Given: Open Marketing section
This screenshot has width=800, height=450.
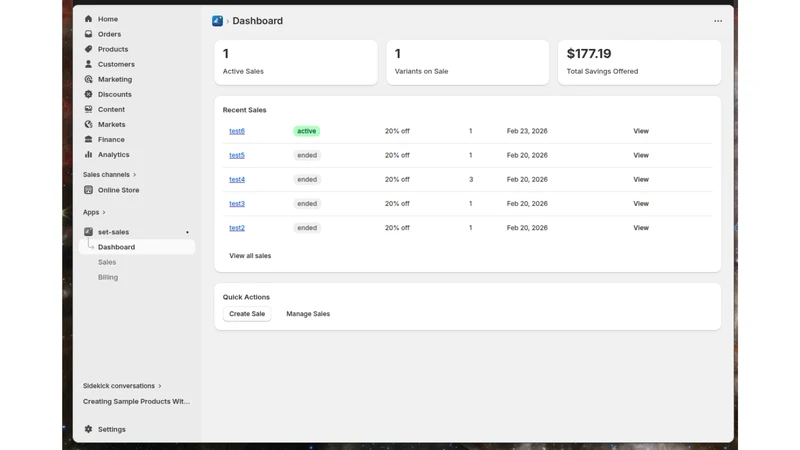Looking at the screenshot, I should [x=115, y=79].
